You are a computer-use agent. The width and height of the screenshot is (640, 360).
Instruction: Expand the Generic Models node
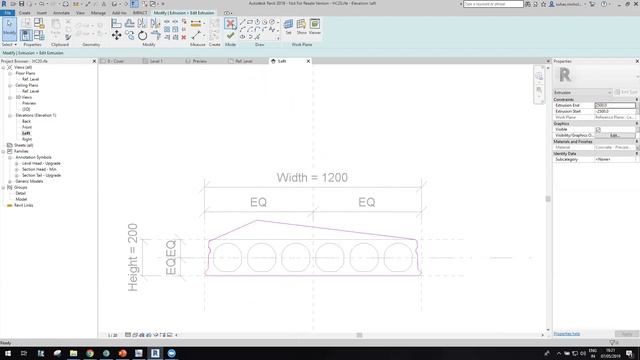[10, 181]
